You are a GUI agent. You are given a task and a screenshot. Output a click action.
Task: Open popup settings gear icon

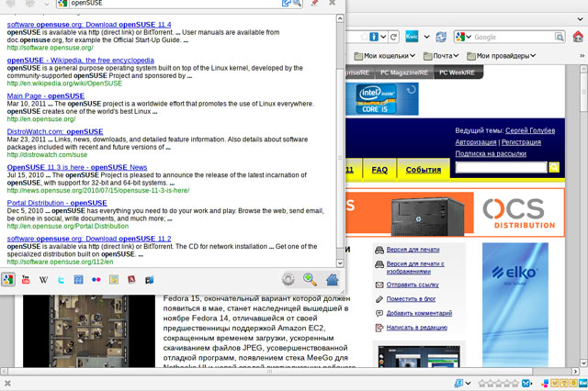[288, 280]
